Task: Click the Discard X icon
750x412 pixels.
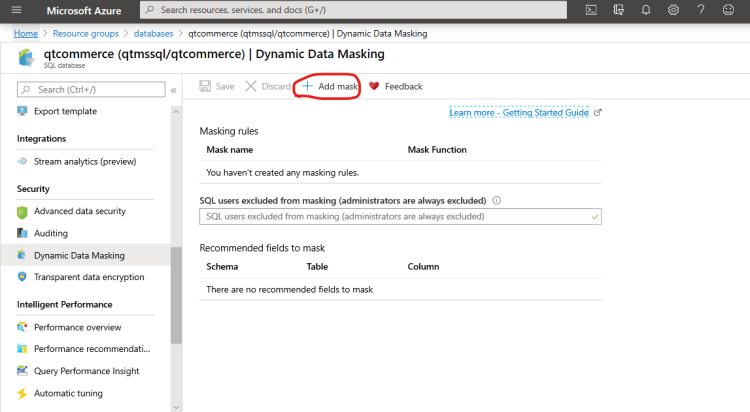Action: coord(251,86)
